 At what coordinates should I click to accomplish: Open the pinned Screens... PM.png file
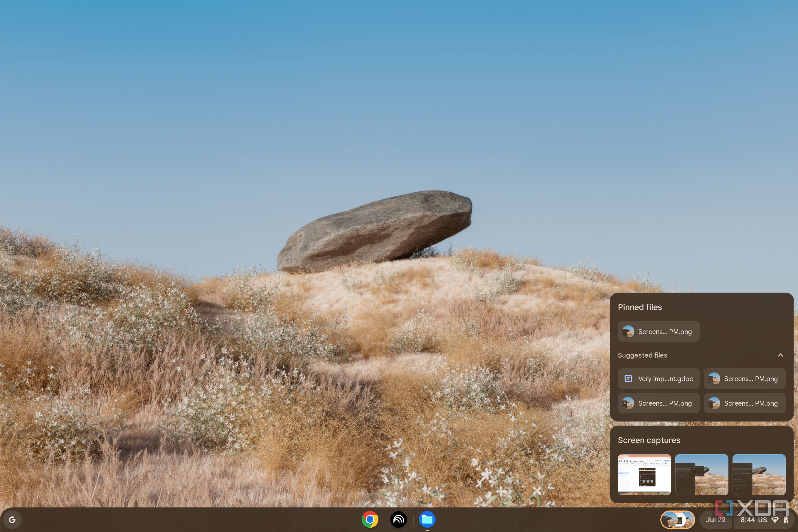658,331
